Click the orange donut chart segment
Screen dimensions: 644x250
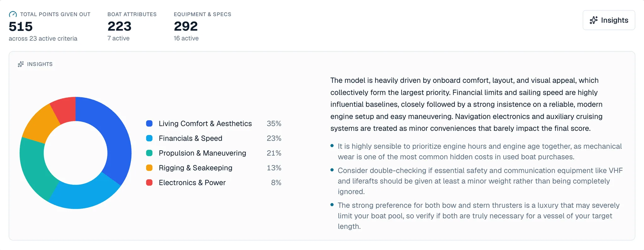click(41, 123)
